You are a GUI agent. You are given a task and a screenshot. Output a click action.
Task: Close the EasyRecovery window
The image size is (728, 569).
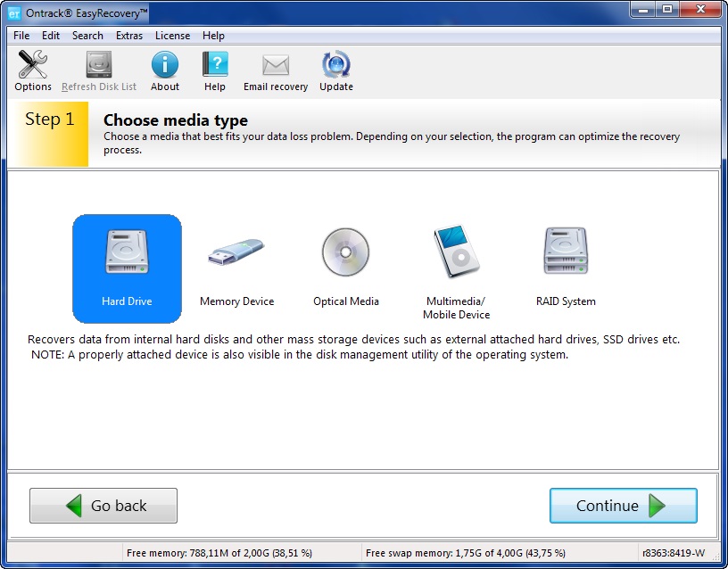(x=701, y=9)
